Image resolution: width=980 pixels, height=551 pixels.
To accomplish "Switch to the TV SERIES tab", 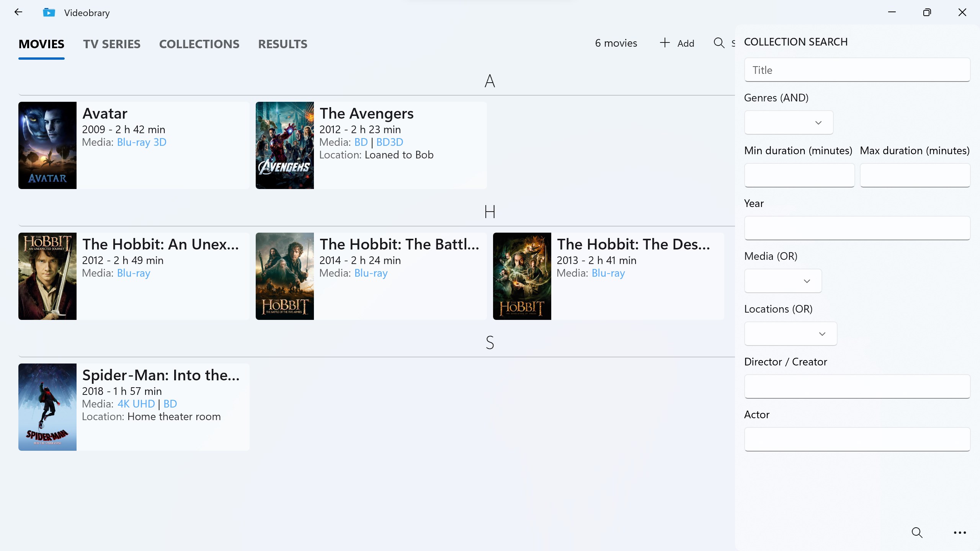I will pyautogui.click(x=112, y=44).
